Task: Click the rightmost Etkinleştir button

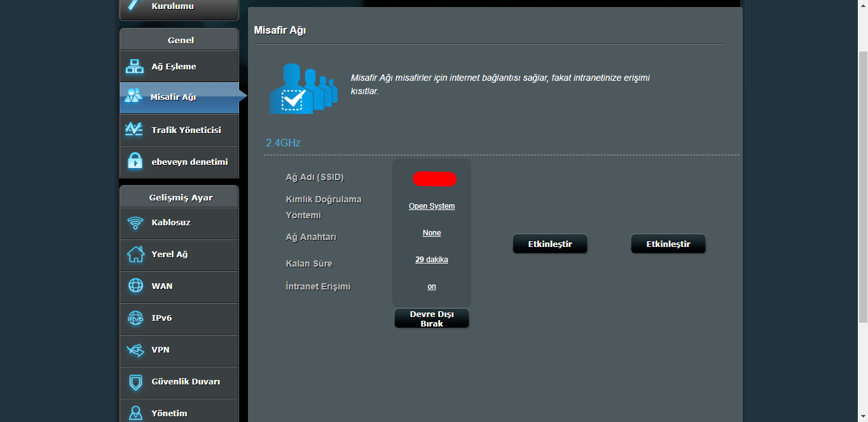Action: tap(668, 244)
